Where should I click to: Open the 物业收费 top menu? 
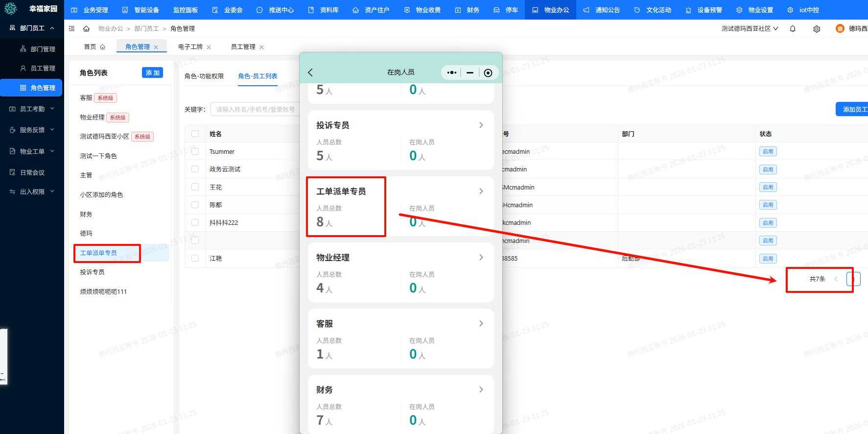pyautogui.click(x=422, y=10)
